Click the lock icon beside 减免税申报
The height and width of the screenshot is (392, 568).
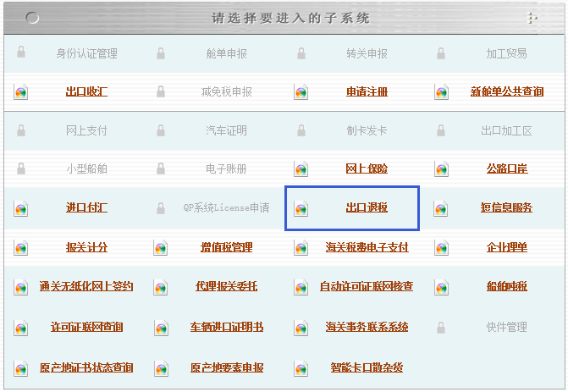[161, 91]
